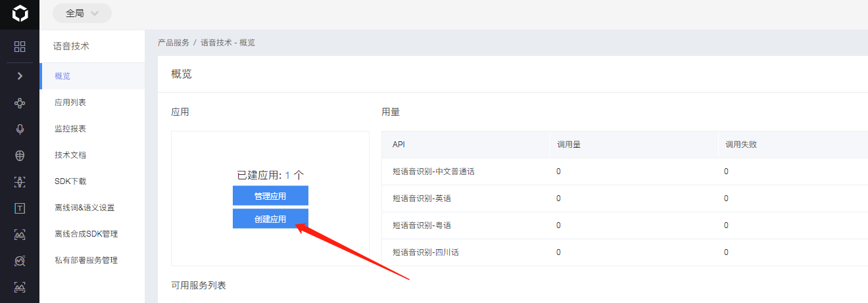This screenshot has width=868, height=303.
Task: Click the 创建应用 button
Action: tap(270, 219)
